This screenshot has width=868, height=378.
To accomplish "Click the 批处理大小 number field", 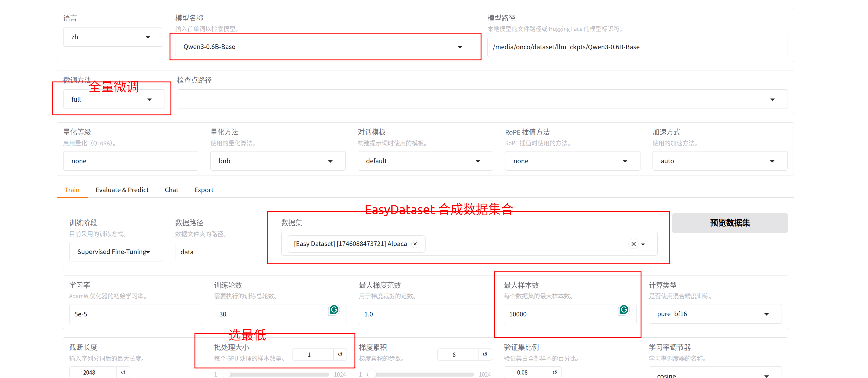I will [x=313, y=355].
